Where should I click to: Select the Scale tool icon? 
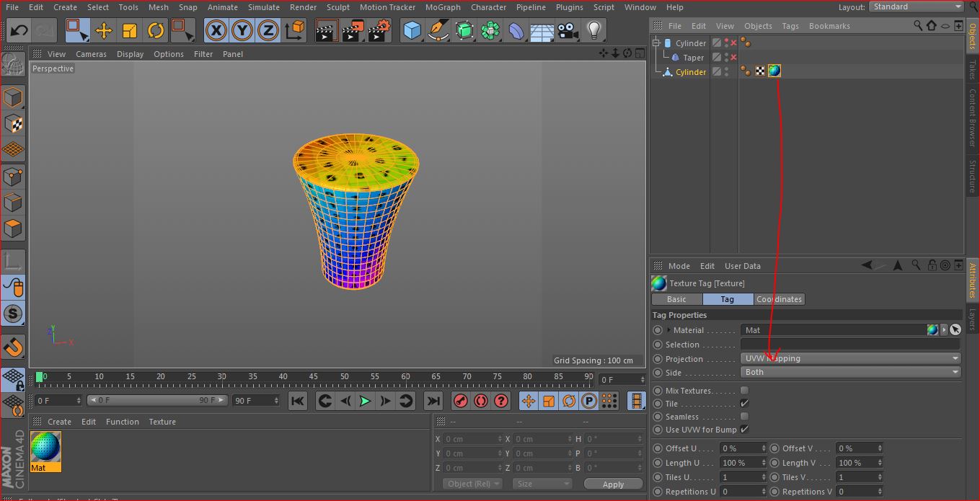[x=130, y=30]
